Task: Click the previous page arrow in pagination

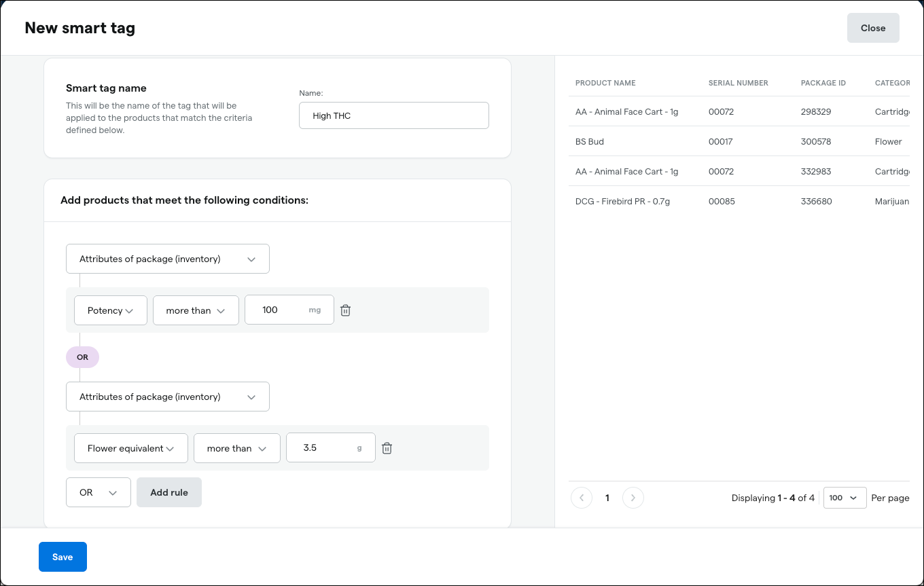Action: coord(582,497)
